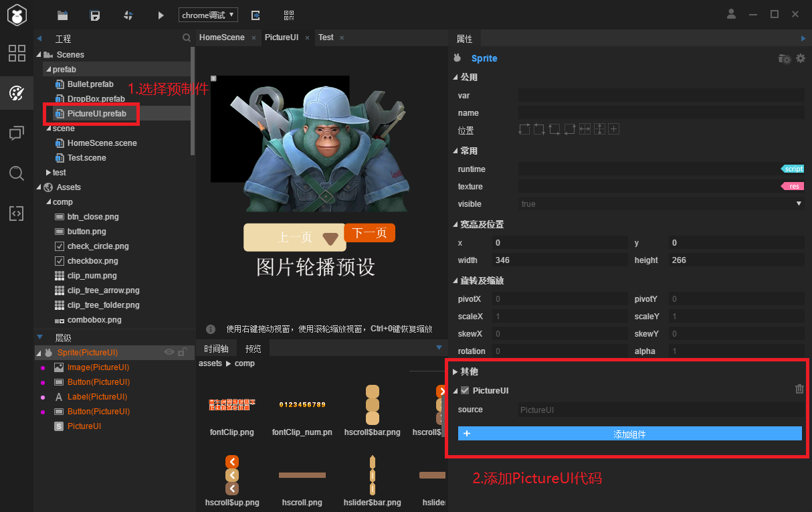
Task: Click the 上一页 button on canvas
Action: pos(295,238)
